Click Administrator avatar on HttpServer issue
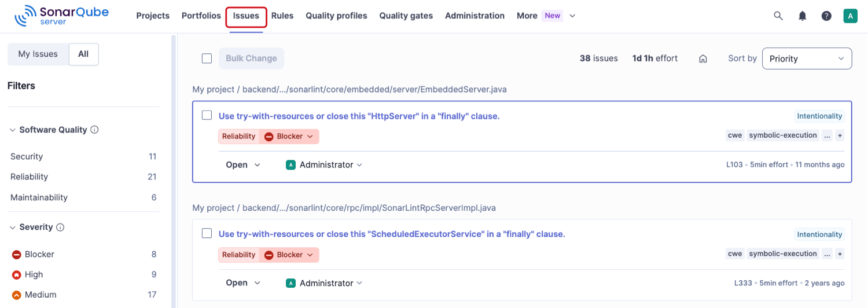Image resolution: width=868 pixels, height=308 pixels. pos(290,165)
